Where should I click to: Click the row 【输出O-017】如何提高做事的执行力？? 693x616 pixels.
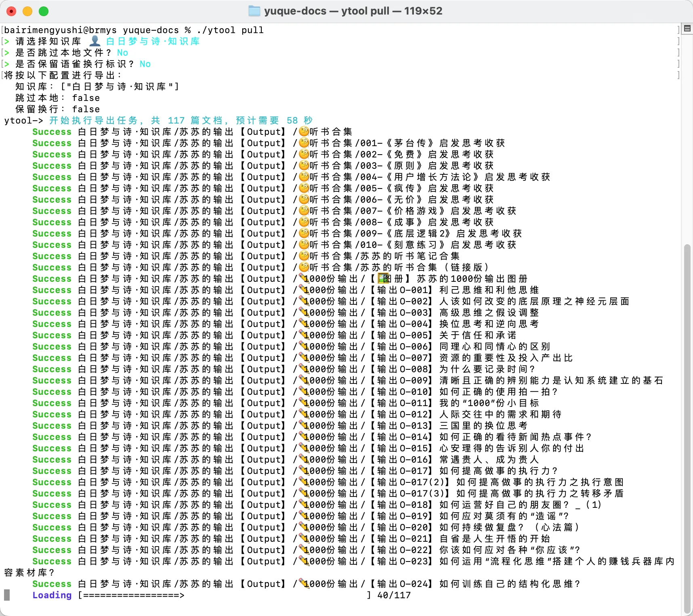point(295,471)
